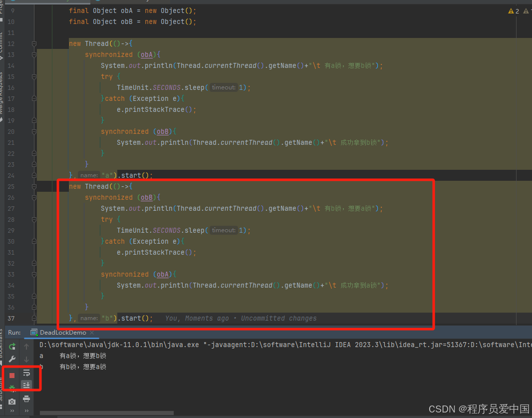
Task: Click the yellow warnings indicator showing 2
Action: [x=514, y=11]
